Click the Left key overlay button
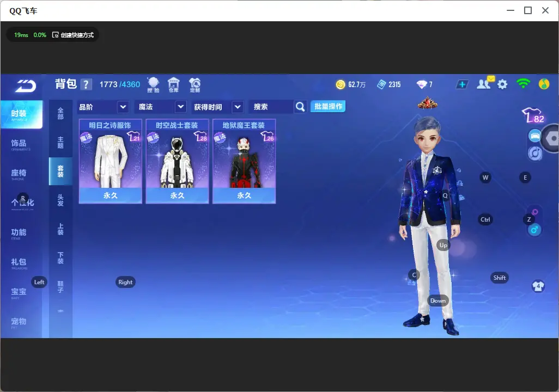The image size is (559, 392). [x=39, y=282]
